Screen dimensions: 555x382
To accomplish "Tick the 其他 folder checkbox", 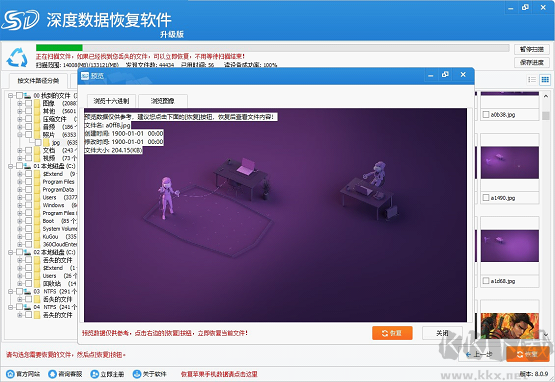I will point(29,111).
